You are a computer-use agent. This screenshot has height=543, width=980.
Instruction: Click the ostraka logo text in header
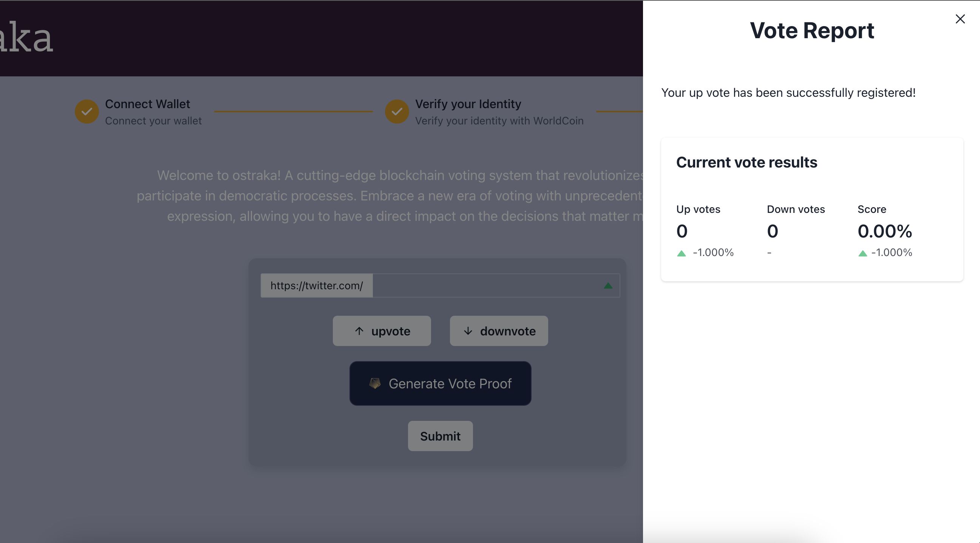coord(26,37)
